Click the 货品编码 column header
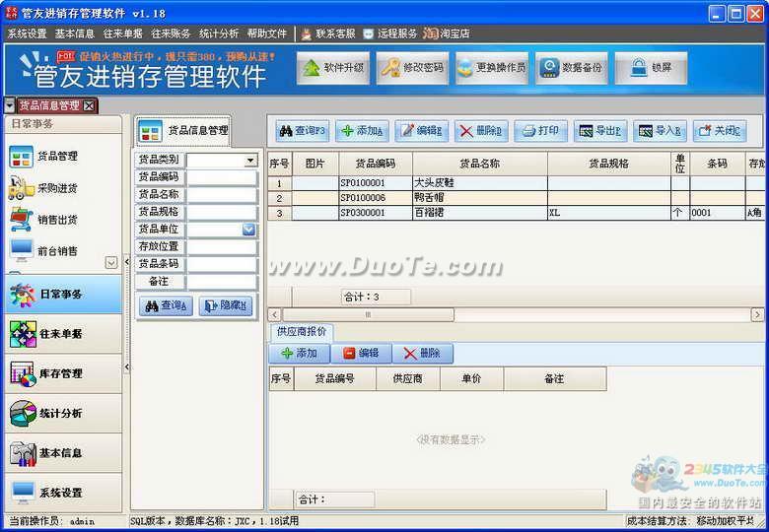The image size is (769, 532). coord(376,164)
